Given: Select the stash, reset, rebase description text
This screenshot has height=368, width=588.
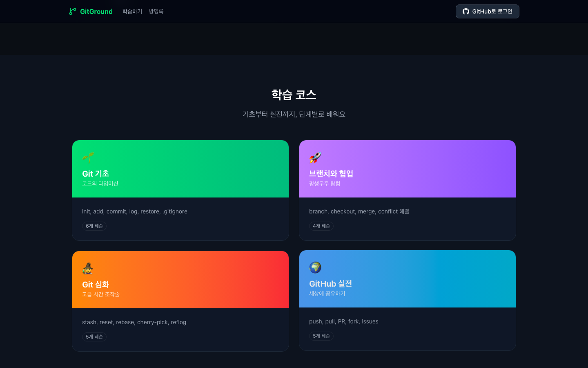Looking at the screenshot, I should (x=134, y=322).
